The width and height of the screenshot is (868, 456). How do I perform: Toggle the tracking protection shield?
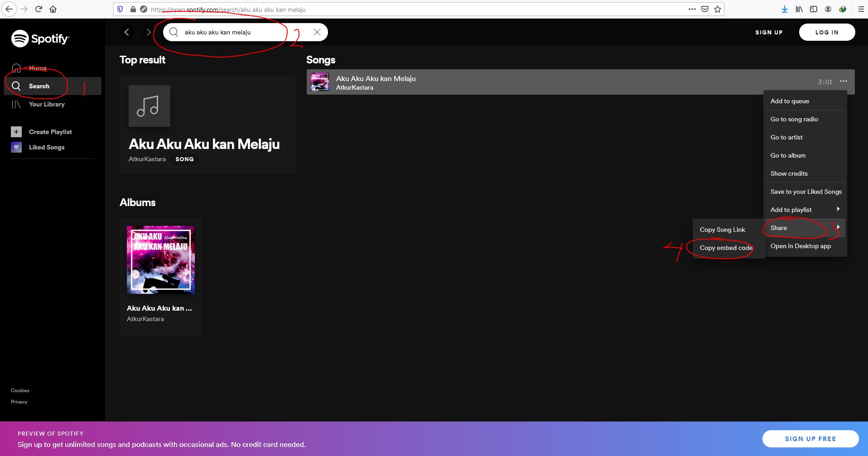(x=119, y=9)
